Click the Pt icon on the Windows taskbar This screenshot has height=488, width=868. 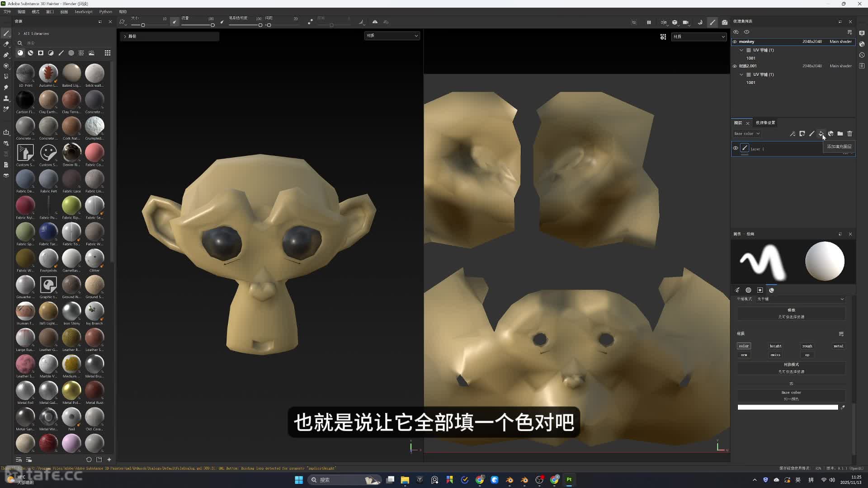[x=569, y=480]
